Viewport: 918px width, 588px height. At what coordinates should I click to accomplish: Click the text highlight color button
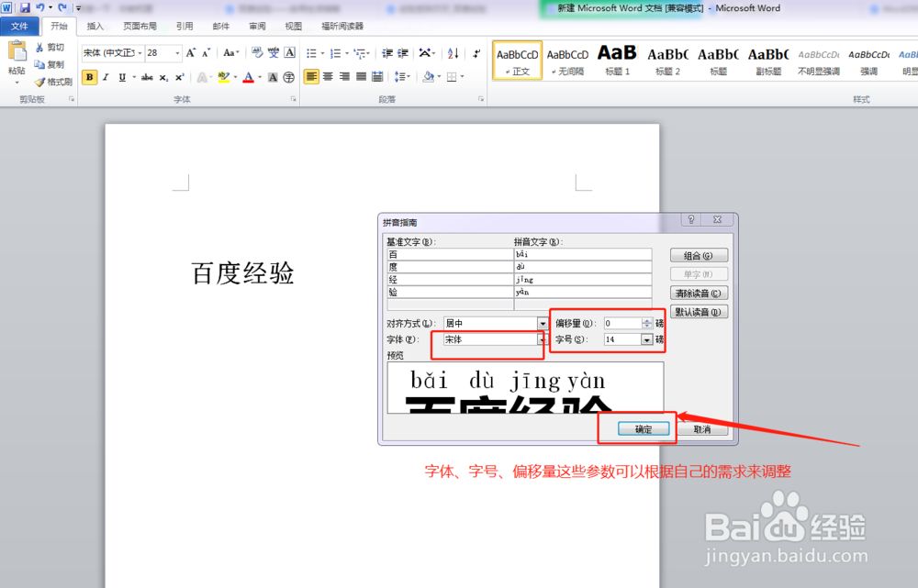pyautogui.click(x=223, y=77)
